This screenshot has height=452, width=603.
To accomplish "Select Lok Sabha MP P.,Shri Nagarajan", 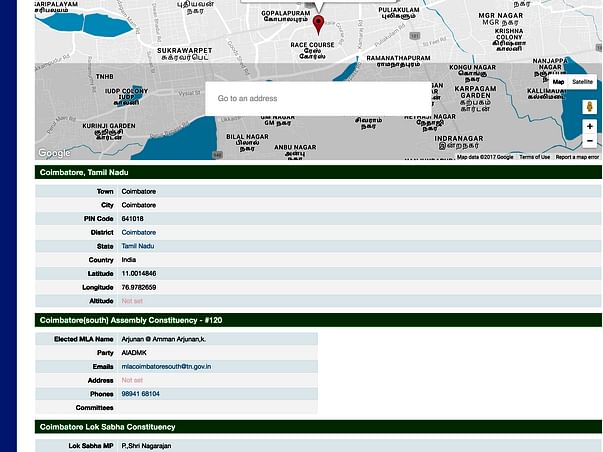I will click(x=147, y=446).
